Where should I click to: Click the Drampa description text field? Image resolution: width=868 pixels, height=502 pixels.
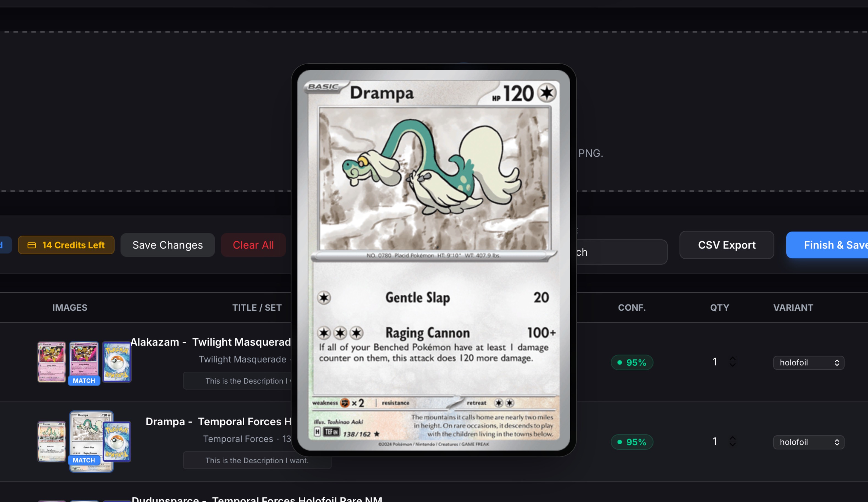click(x=257, y=460)
